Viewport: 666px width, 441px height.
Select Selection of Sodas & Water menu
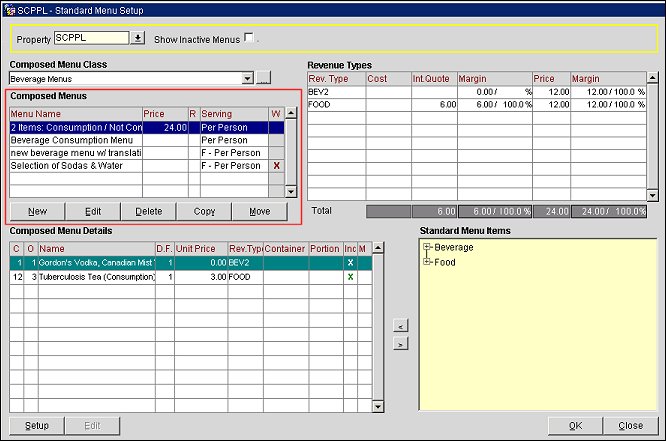76,165
